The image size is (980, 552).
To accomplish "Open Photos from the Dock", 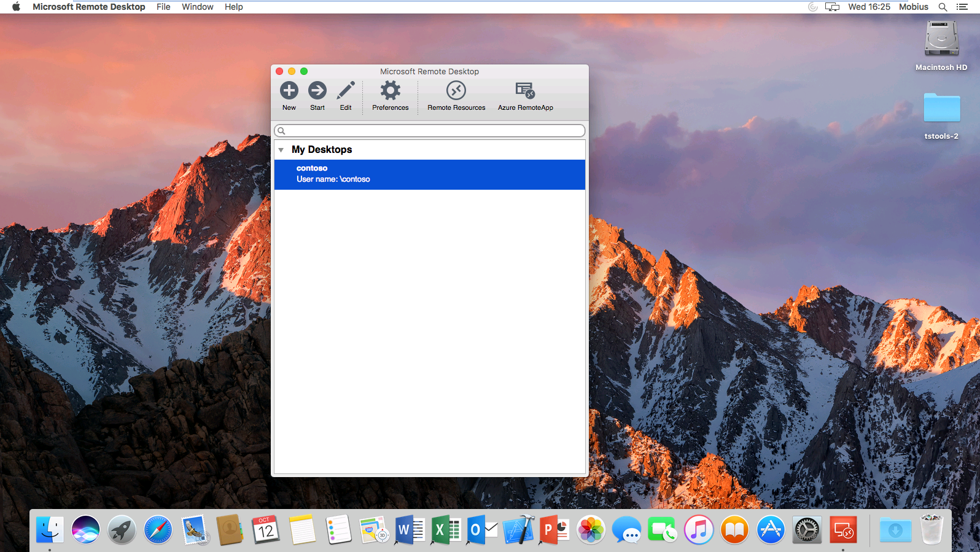I will (591, 529).
